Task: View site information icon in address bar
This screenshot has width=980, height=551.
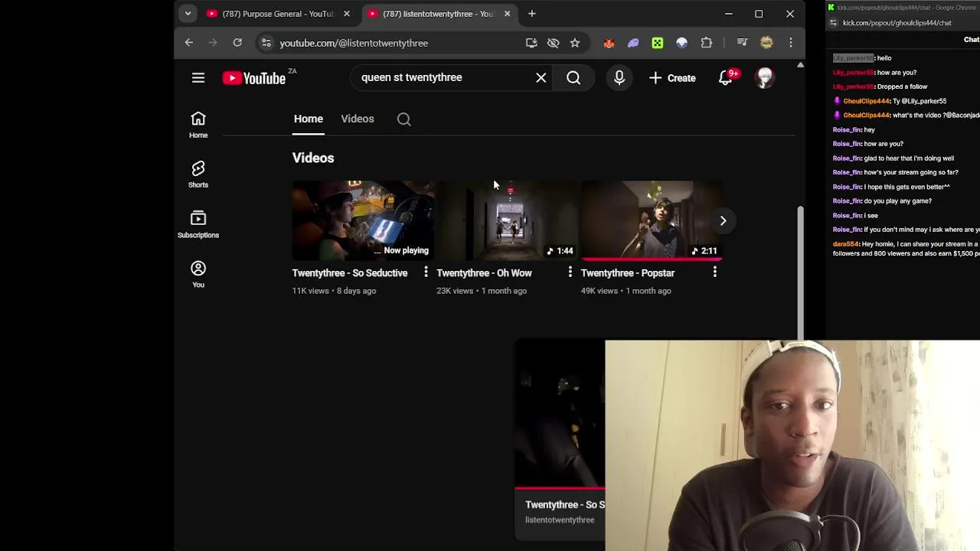Action: [265, 43]
